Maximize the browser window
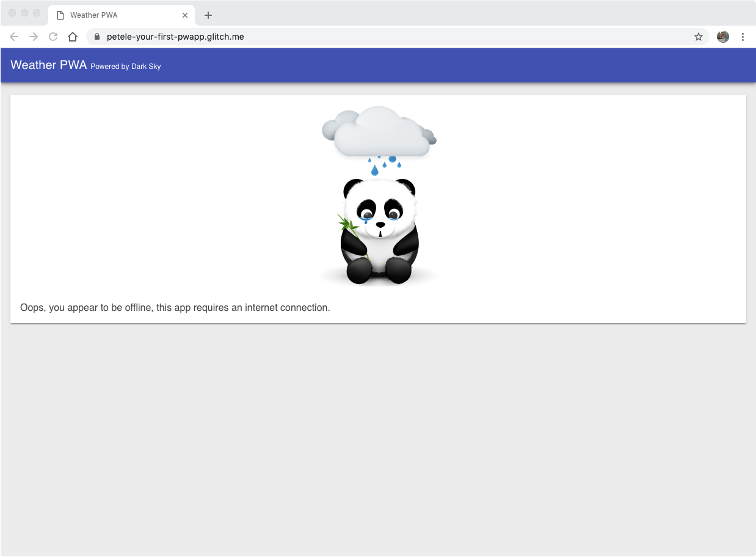The width and height of the screenshot is (756, 557). [37, 13]
